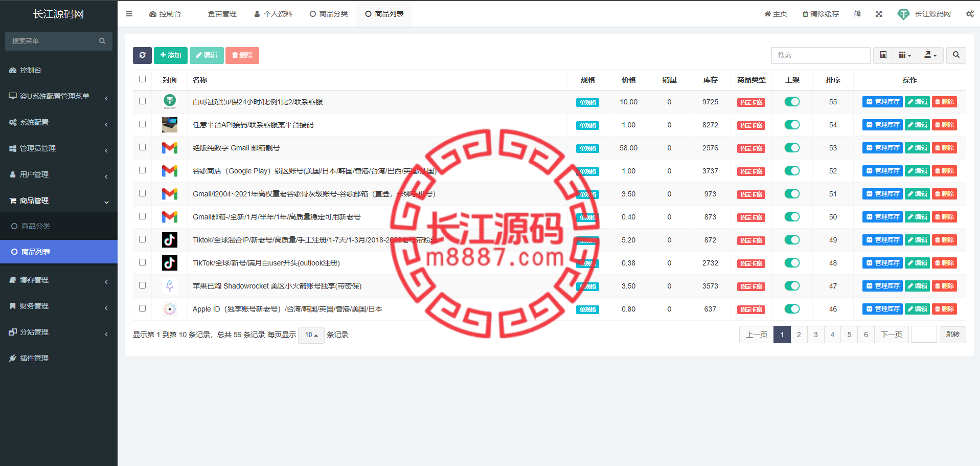Expand 用户管理 sidebar menu
Viewport: 980px width, 466px height.
[59, 174]
